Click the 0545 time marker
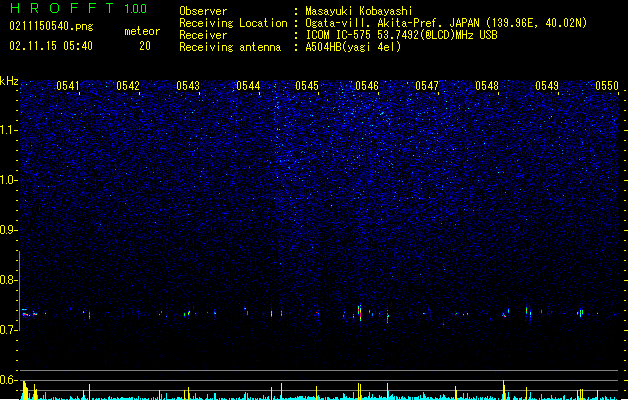 click(307, 85)
